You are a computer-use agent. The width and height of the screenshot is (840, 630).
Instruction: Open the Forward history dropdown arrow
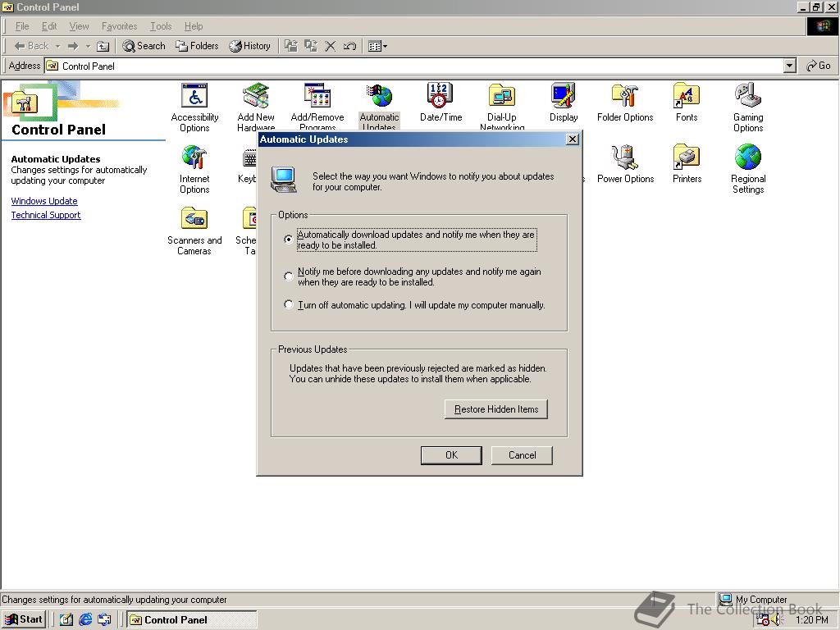click(x=88, y=47)
